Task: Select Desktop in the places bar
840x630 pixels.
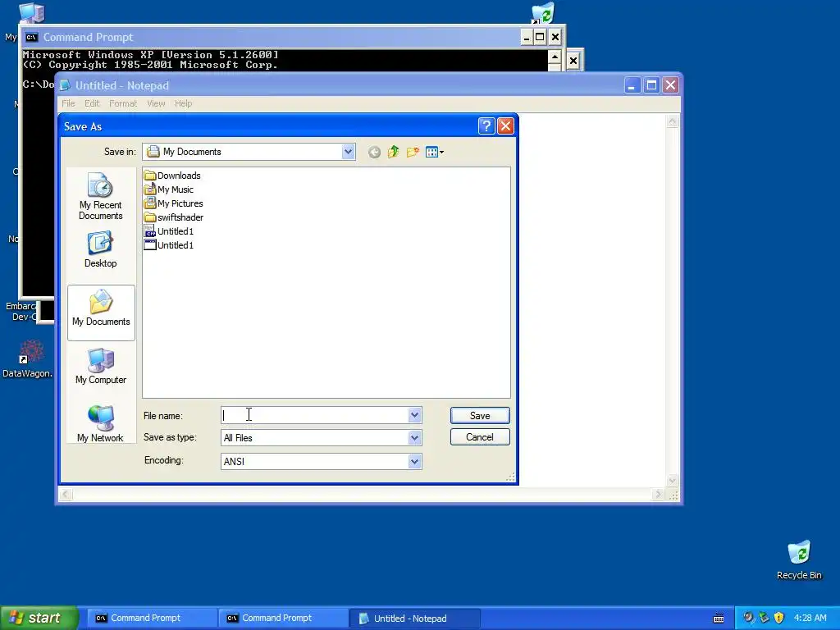Action: tap(100, 249)
